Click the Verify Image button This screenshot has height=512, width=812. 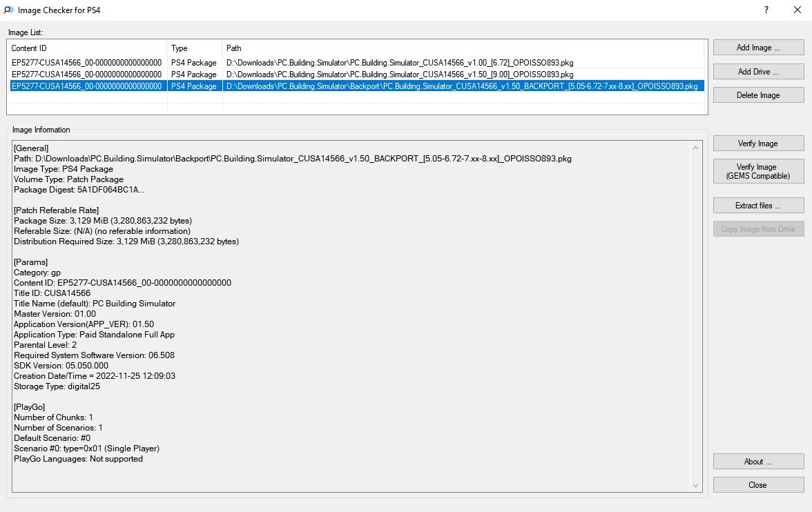click(x=758, y=144)
